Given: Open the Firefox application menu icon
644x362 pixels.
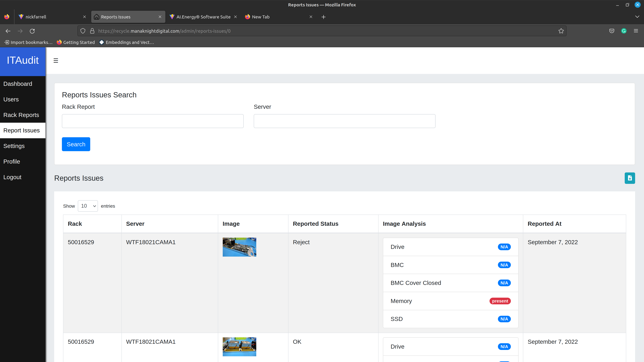Looking at the screenshot, I should point(636,31).
